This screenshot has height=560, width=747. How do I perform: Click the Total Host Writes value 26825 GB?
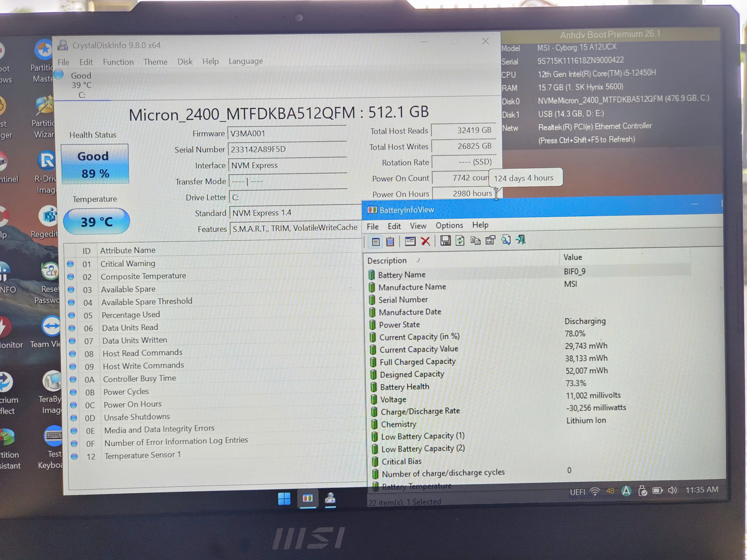(464, 146)
